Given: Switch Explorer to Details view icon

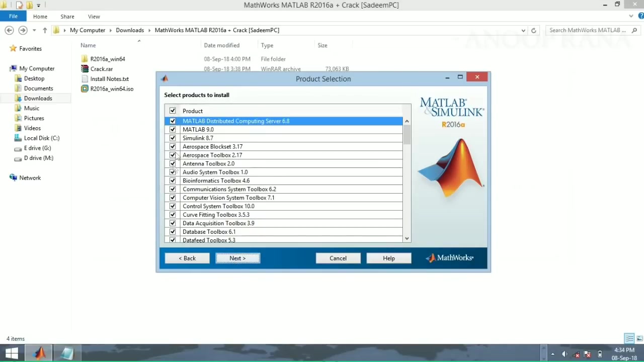Looking at the screenshot, I should click(629, 338).
